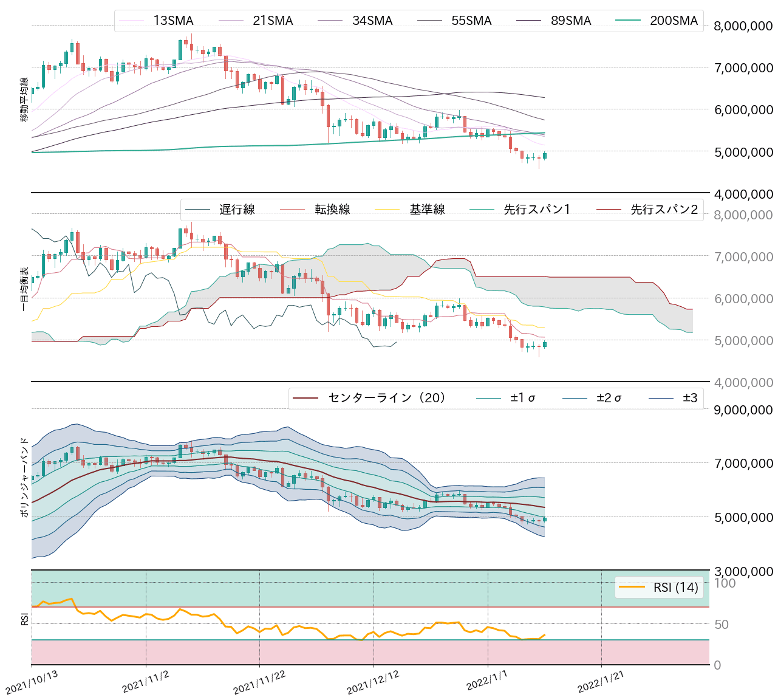Click the 移動平均線 panel label
The height and width of the screenshot is (700, 778).
[23, 99]
